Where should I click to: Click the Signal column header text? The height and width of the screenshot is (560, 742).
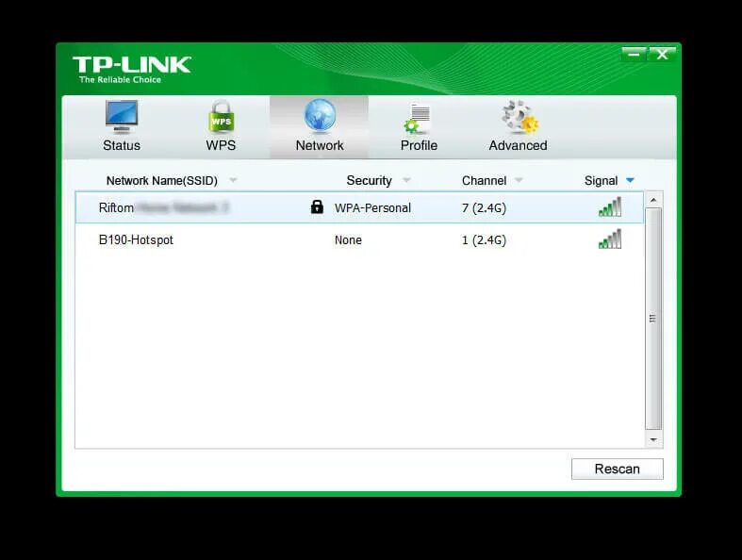click(x=601, y=181)
